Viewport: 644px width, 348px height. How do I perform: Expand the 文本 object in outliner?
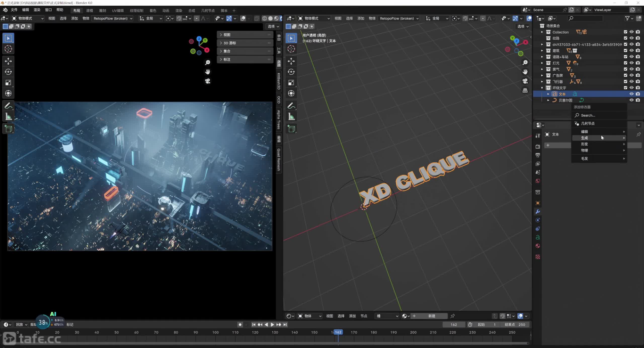click(548, 94)
